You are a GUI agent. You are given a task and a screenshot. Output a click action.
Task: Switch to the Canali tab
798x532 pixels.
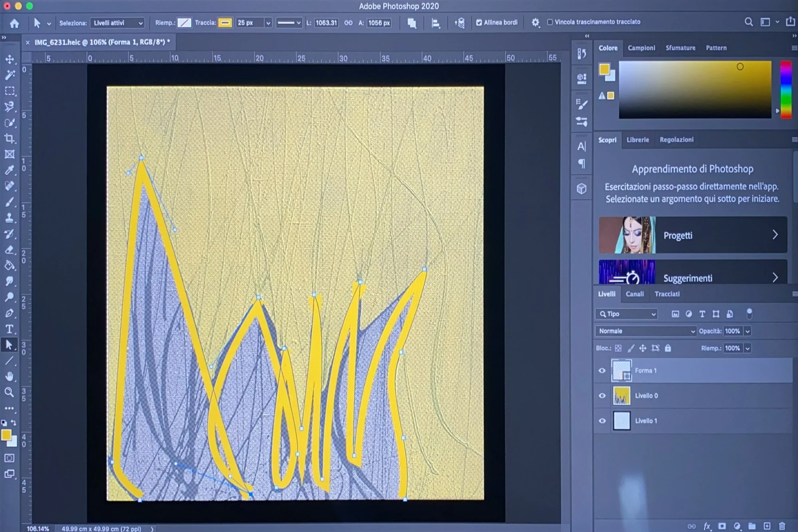(x=634, y=294)
